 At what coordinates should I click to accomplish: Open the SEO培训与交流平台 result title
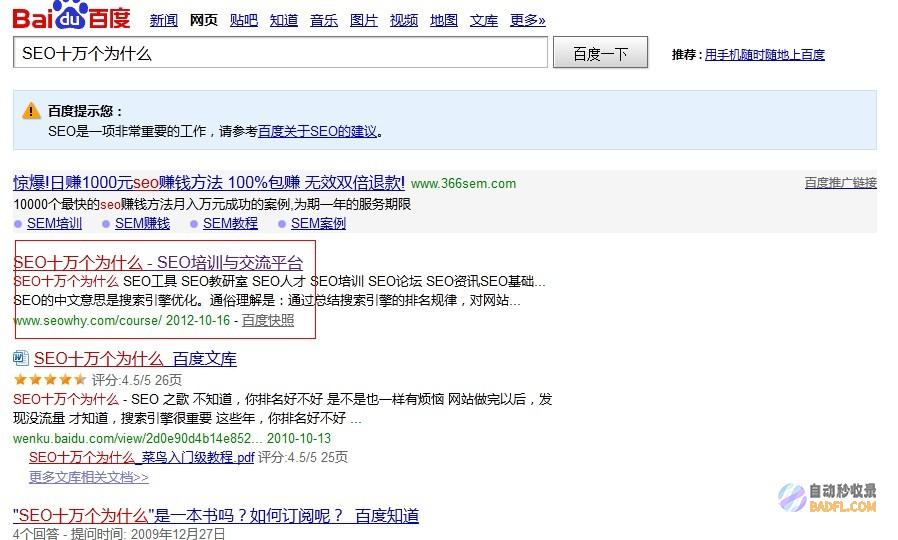point(158,262)
